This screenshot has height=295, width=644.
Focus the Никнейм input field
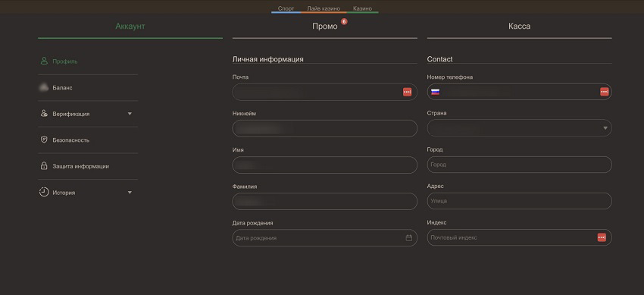pos(325,129)
